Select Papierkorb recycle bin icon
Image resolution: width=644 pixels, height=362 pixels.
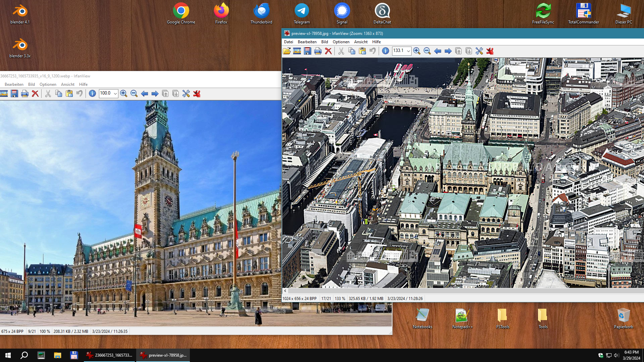pos(624,318)
